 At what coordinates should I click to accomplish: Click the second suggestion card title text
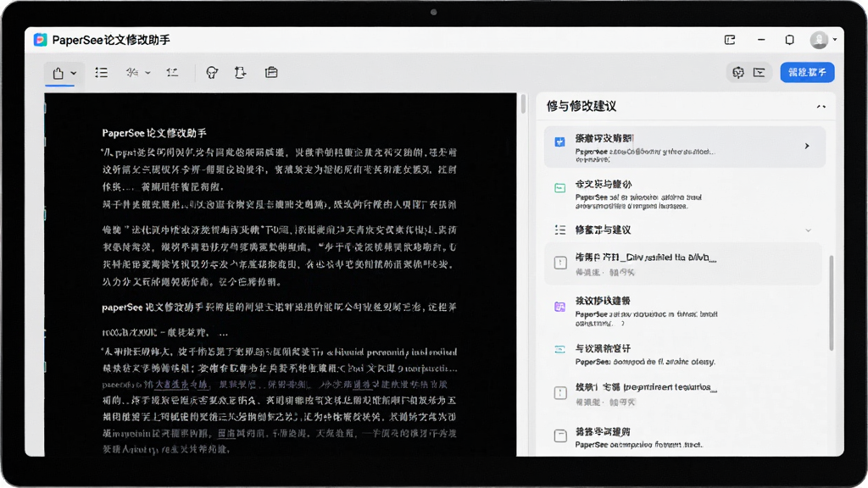[x=604, y=184]
